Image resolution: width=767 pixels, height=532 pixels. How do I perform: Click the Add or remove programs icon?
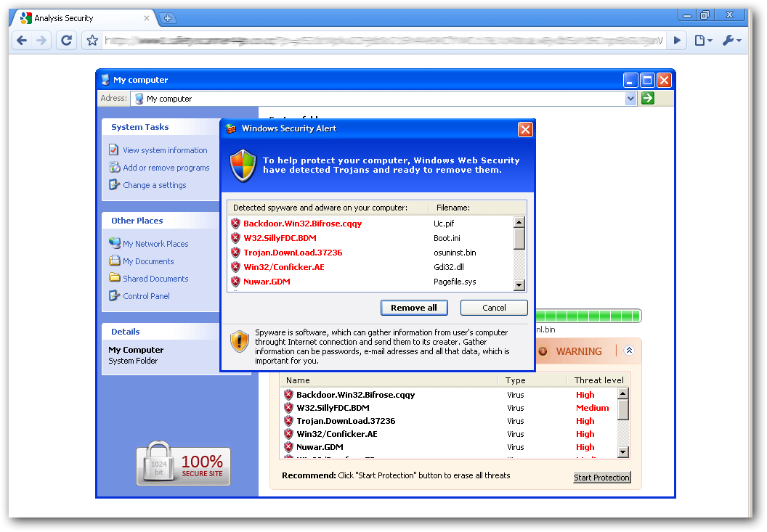click(x=115, y=167)
